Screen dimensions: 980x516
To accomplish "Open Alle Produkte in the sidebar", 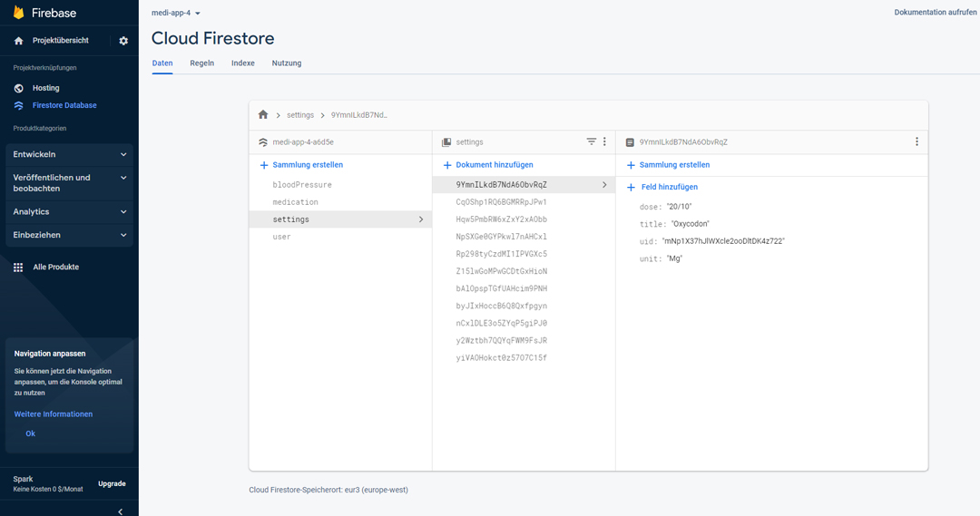I will [x=55, y=267].
